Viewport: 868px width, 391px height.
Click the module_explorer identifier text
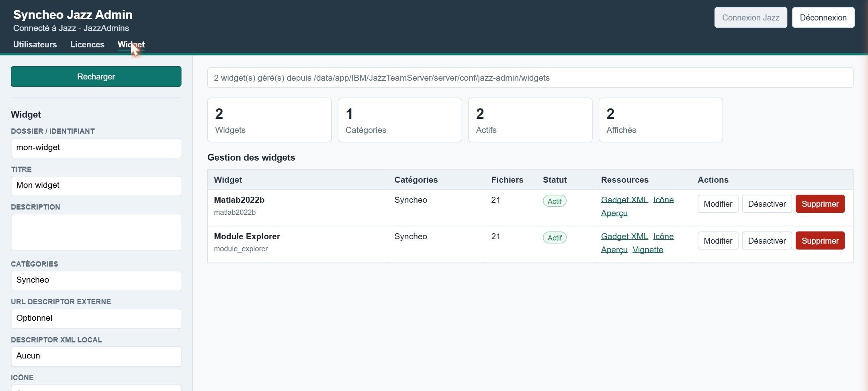tap(241, 249)
